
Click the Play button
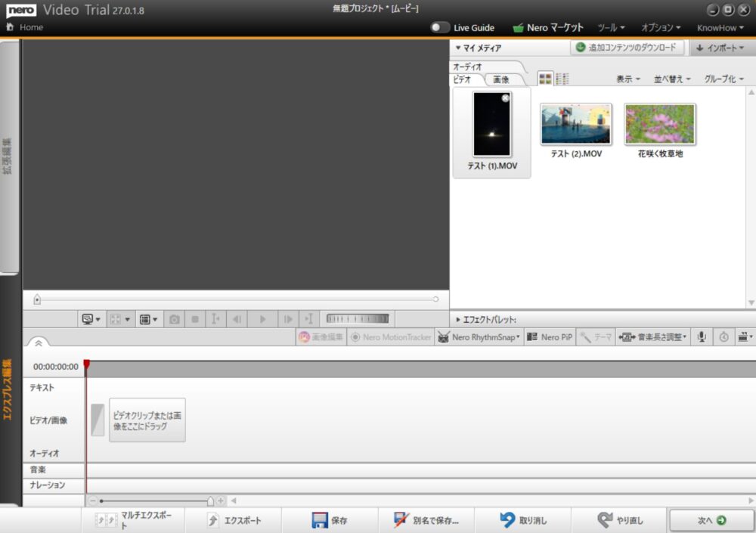(x=262, y=319)
